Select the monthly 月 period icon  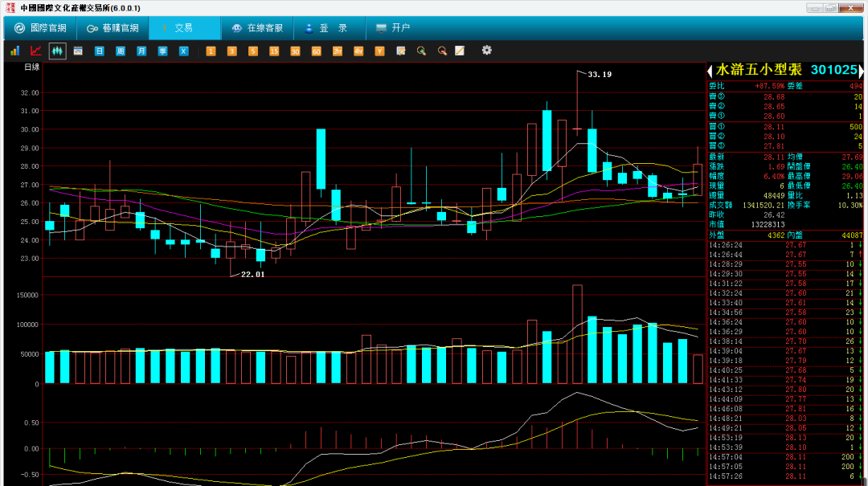pos(141,51)
